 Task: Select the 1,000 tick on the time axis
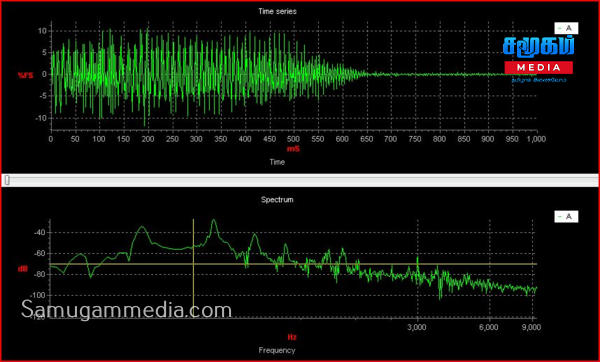click(536, 139)
